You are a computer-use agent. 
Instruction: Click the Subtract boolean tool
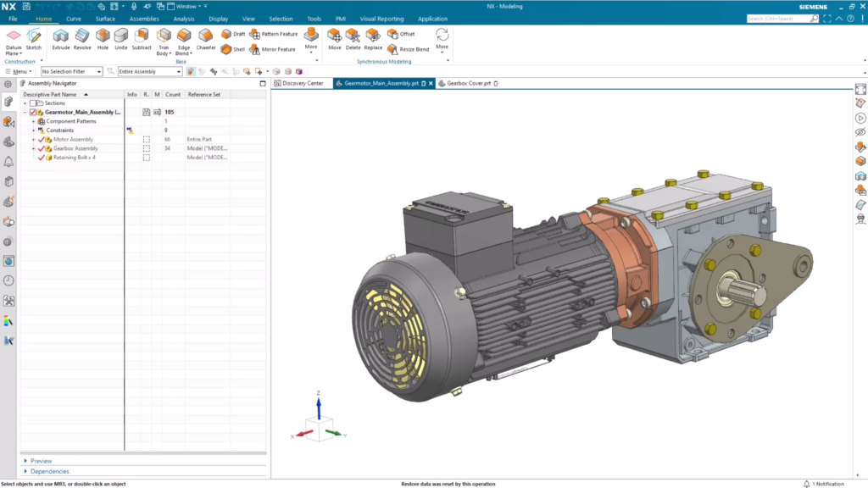click(x=142, y=39)
